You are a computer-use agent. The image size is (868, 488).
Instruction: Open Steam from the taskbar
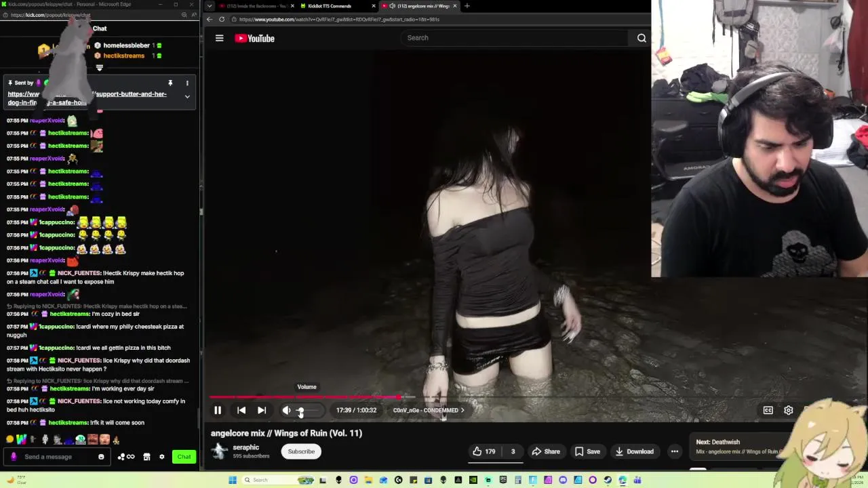[x=607, y=480]
